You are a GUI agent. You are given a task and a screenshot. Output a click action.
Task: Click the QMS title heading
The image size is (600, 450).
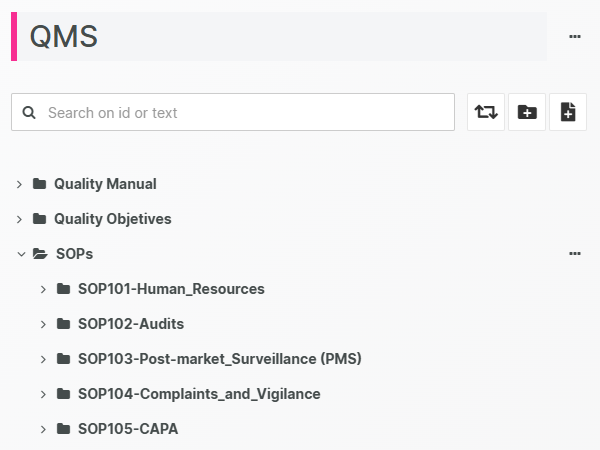(x=64, y=37)
